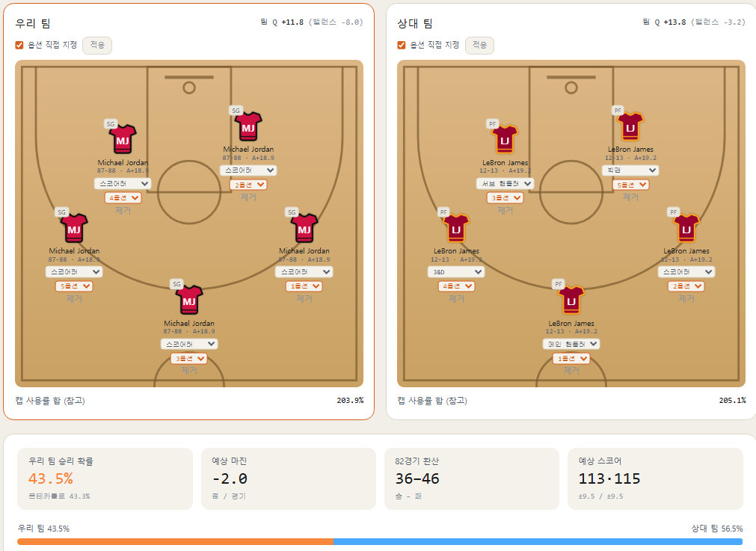The height and width of the screenshot is (551, 756).
Task: Click 적용 button in 우리 팀 panel
Action: (x=97, y=46)
